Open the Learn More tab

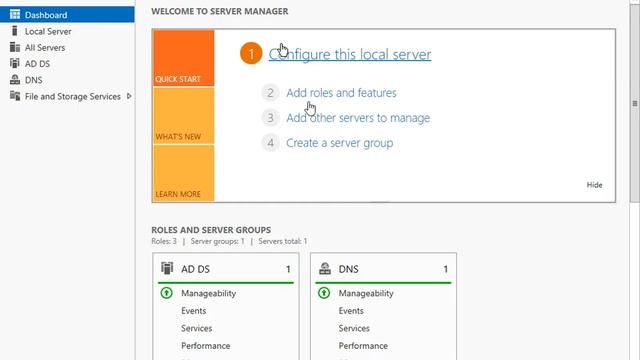coord(184,173)
